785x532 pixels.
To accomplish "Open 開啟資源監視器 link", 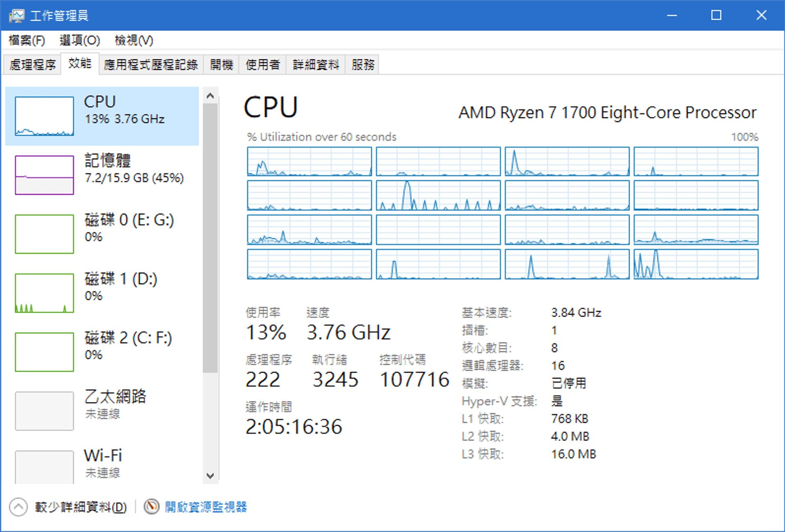I will [x=206, y=507].
